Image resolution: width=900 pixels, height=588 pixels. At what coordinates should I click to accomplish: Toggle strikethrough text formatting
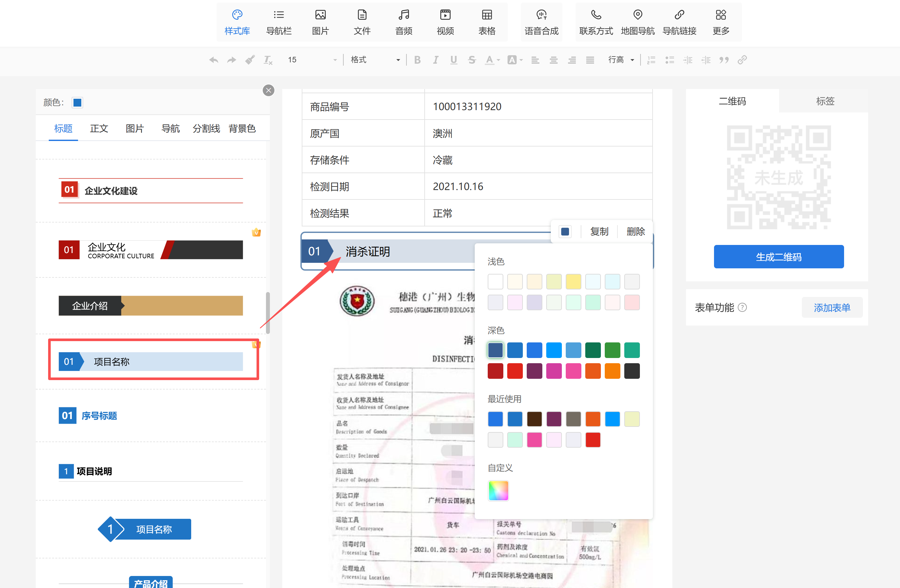click(x=471, y=60)
